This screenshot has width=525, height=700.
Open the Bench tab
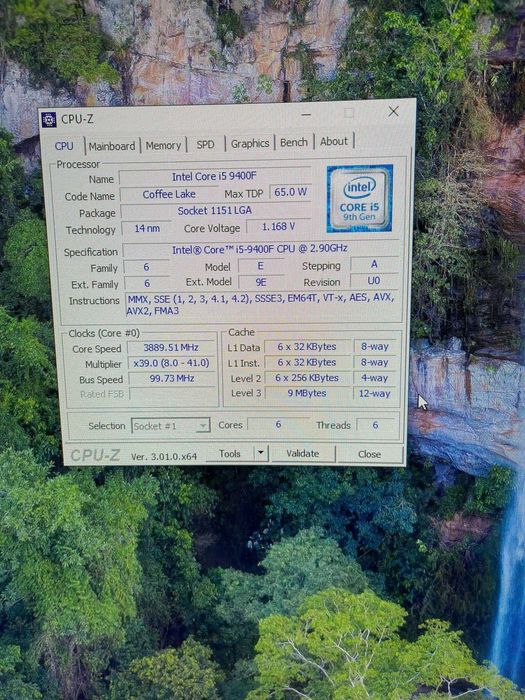294,142
